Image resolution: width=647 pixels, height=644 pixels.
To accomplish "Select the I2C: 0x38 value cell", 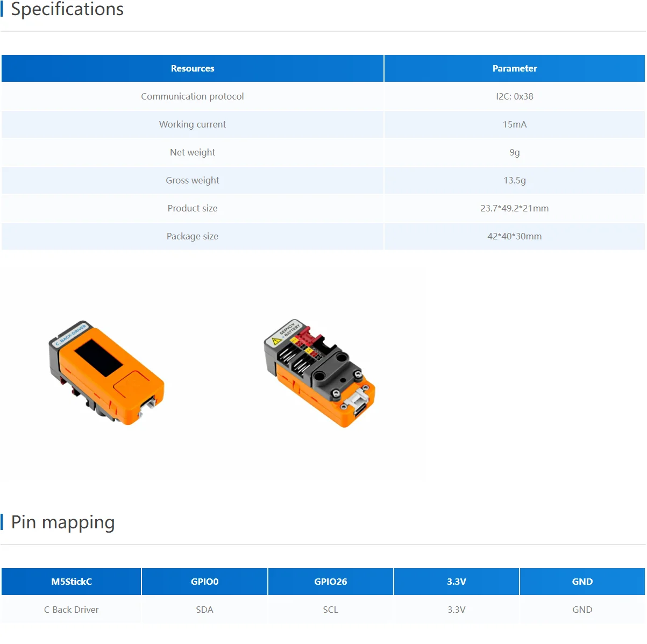I will 514,96.
